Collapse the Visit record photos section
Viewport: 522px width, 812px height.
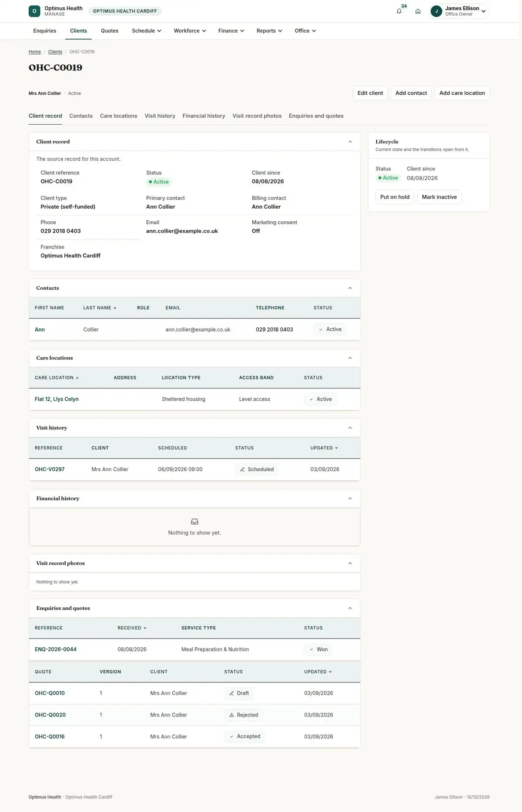(x=350, y=563)
